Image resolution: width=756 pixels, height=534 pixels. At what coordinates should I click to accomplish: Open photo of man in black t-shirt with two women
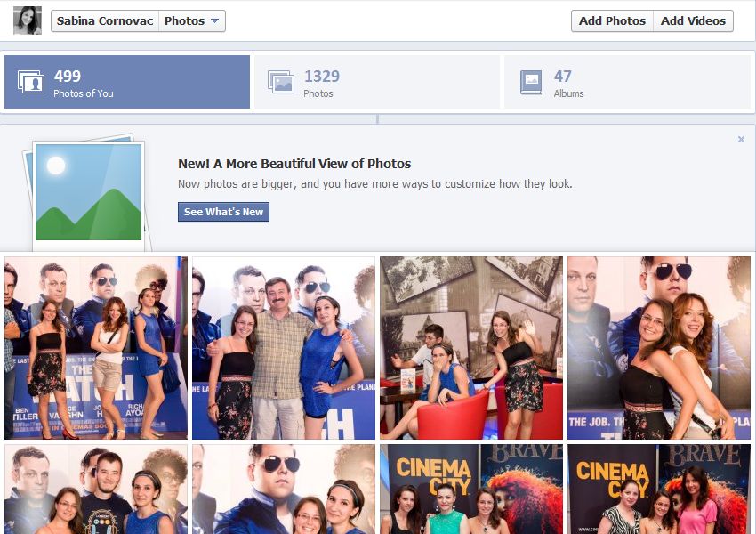click(x=96, y=489)
